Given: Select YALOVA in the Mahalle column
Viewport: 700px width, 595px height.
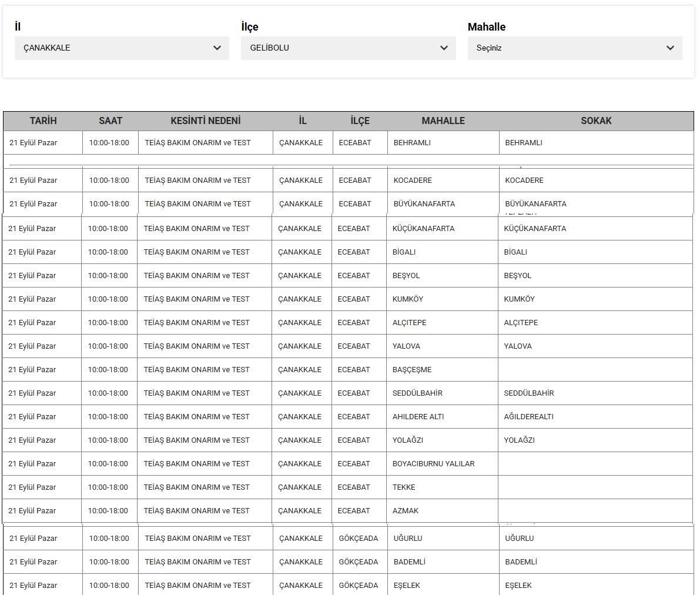Looking at the screenshot, I should tap(406, 346).
